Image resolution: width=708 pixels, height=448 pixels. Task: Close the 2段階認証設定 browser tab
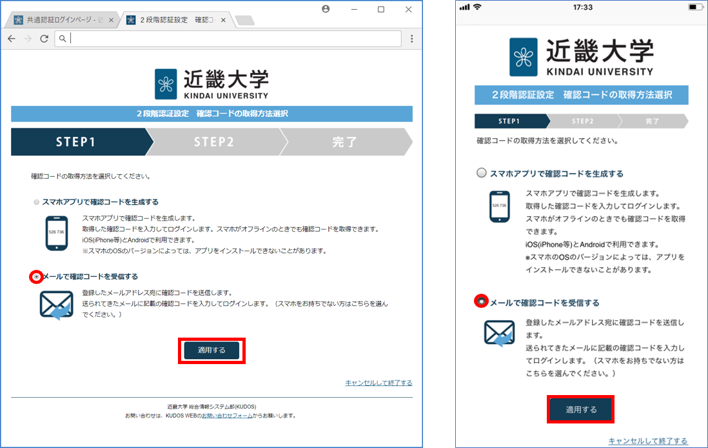point(222,20)
